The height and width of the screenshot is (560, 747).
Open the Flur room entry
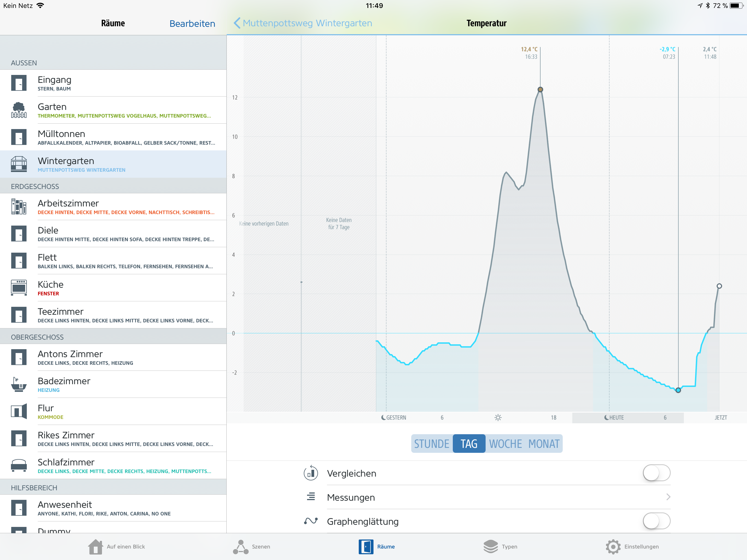(113, 412)
